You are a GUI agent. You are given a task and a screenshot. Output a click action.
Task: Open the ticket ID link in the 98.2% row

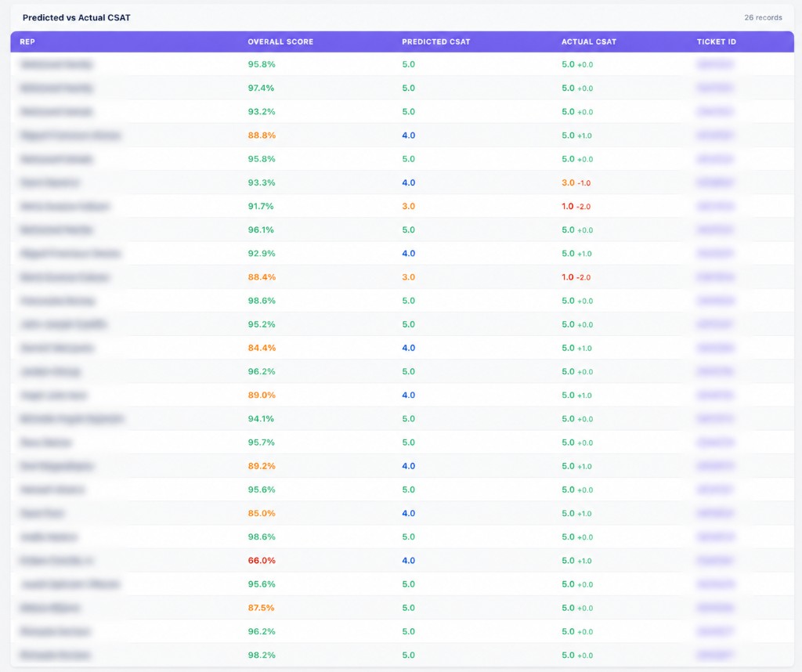coord(715,655)
